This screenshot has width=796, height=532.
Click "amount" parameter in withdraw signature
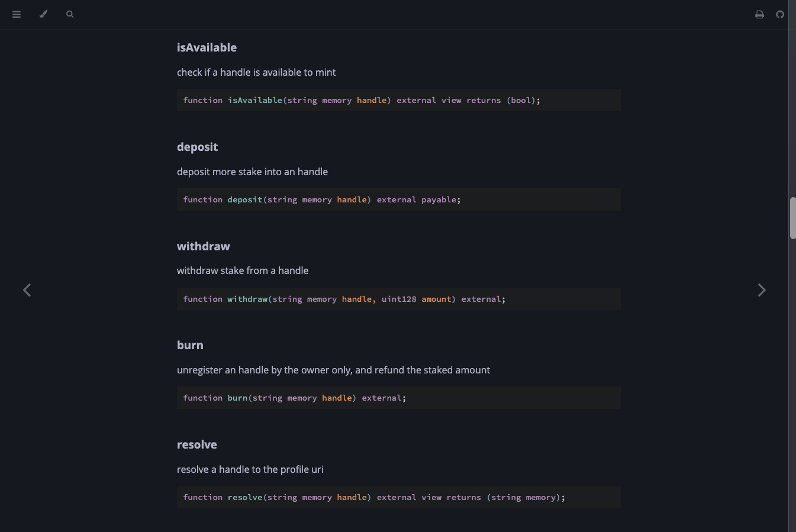(x=436, y=299)
